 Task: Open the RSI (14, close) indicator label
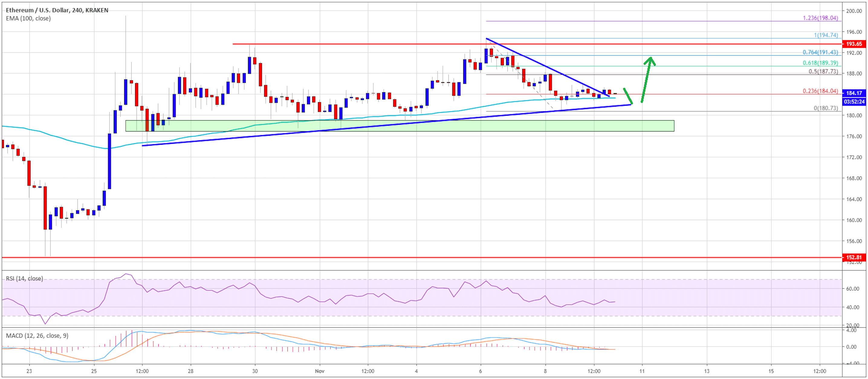pyautogui.click(x=24, y=279)
